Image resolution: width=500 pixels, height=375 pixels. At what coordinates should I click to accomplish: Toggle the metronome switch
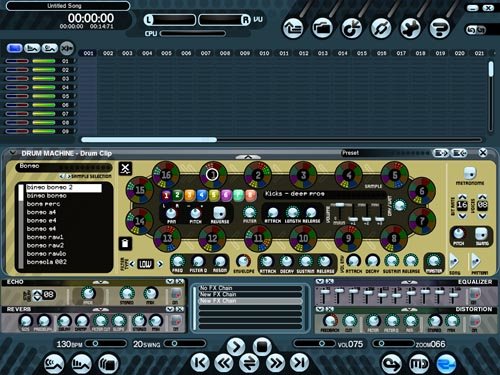[x=470, y=173]
